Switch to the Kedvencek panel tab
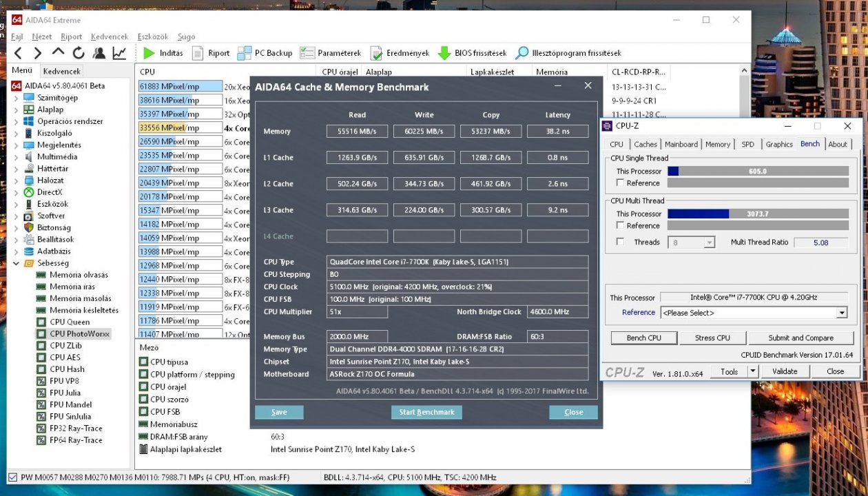Image resolution: width=868 pixels, height=496 pixels. pos(61,71)
